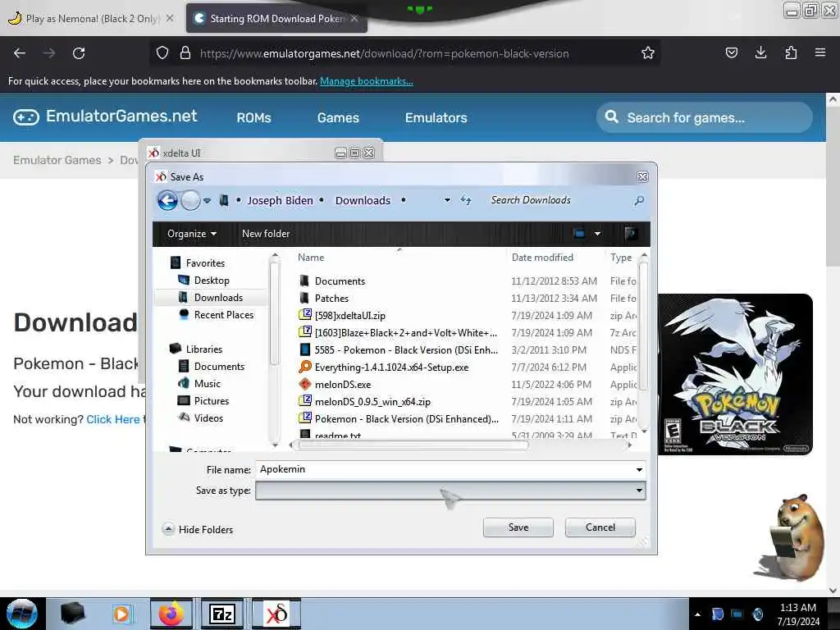This screenshot has width=840, height=630.
Task: Click New folder button
Action: point(266,234)
